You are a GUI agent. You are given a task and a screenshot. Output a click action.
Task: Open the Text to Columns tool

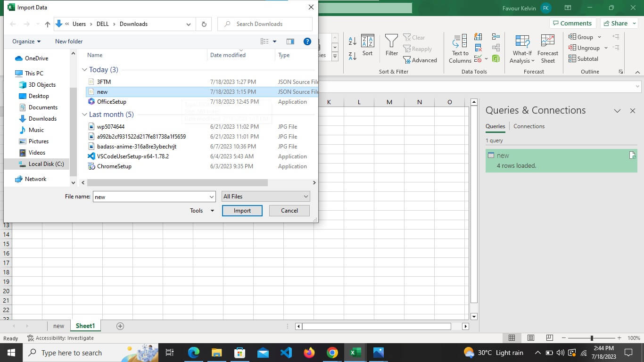pyautogui.click(x=460, y=49)
